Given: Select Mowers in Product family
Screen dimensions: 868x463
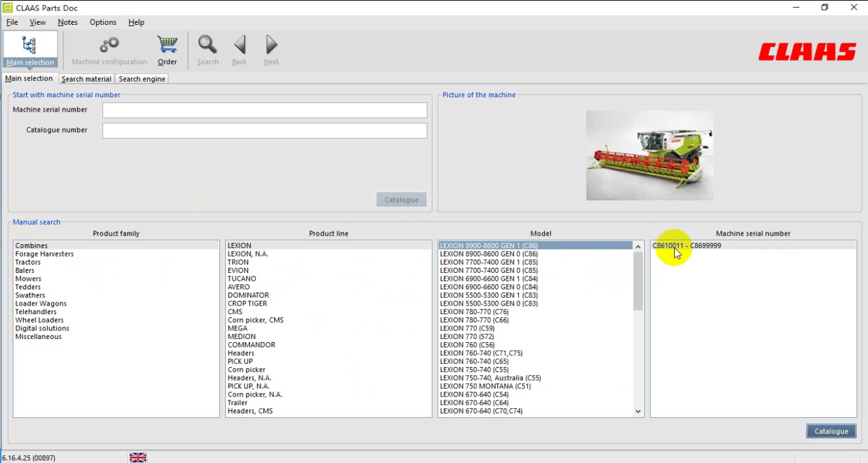Looking at the screenshot, I should tap(116, 279).
